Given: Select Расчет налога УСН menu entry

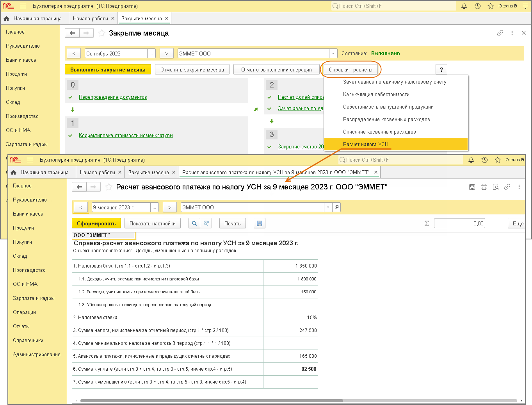Looking at the screenshot, I should (x=396, y=144).
